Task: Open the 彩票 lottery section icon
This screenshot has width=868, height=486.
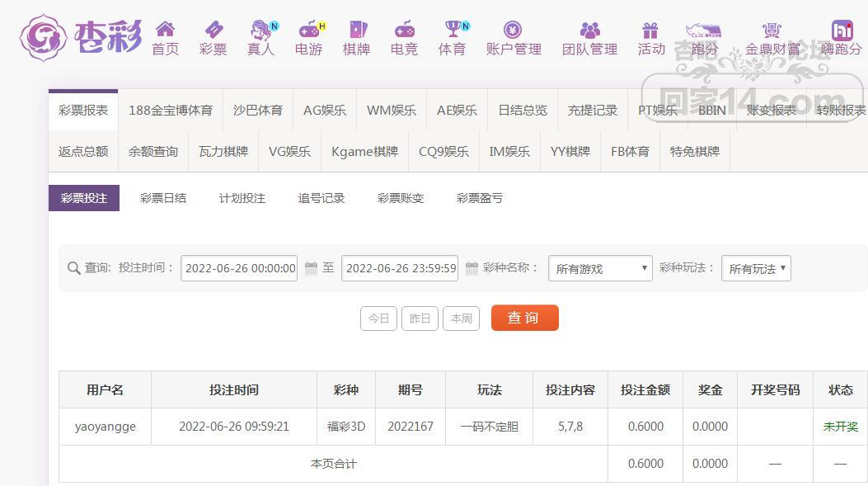Action: (x=213, y=28)
